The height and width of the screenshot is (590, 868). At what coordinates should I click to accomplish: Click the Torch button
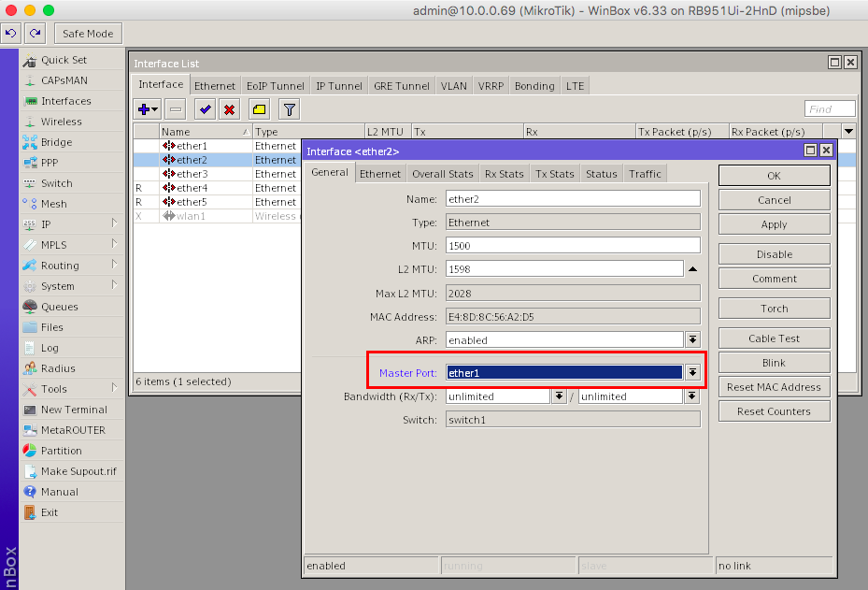774,309
